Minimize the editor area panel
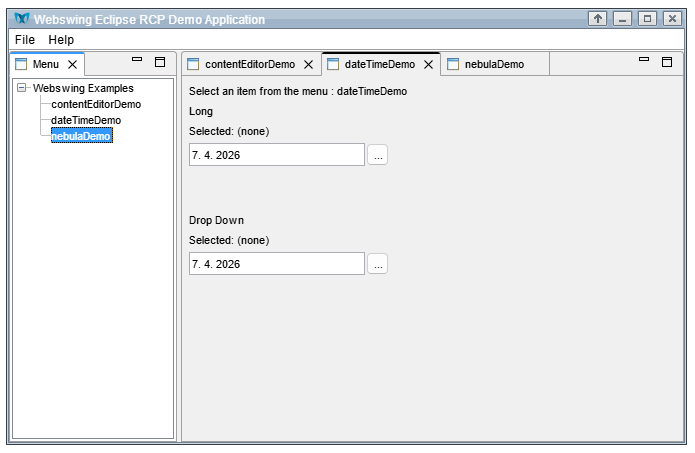Viewport: 695px width, 453px height. tap(645, 62)
